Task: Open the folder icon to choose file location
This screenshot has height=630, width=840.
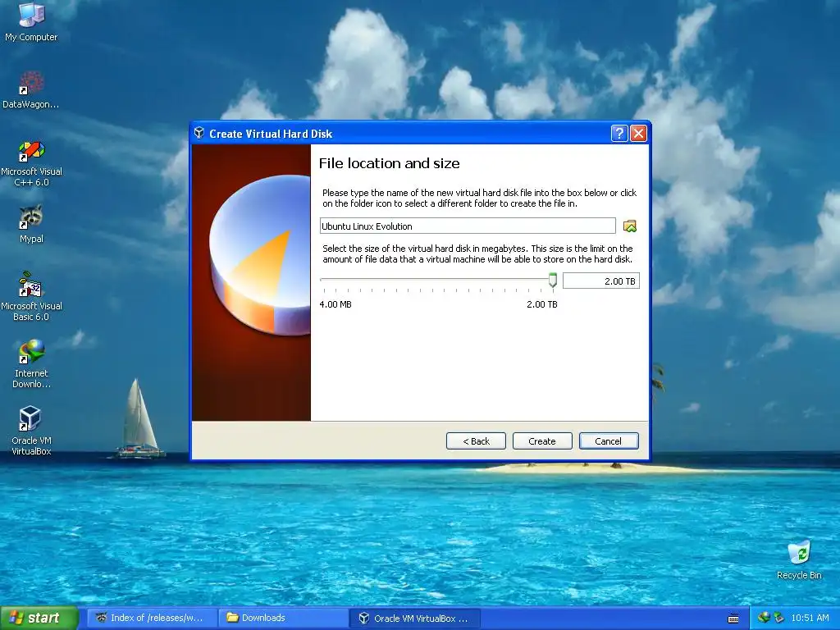Action: [629, 226]
